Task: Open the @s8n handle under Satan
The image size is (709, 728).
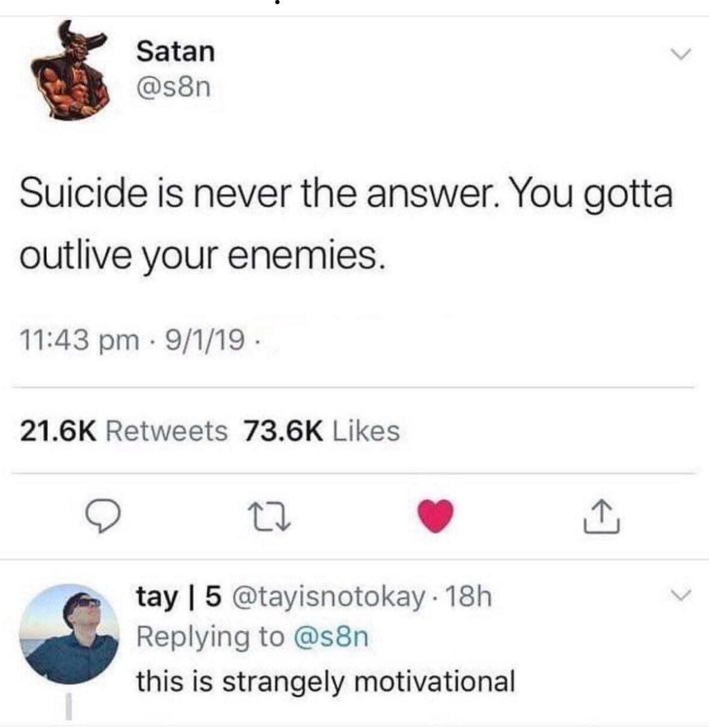Action: pos(174,88)
